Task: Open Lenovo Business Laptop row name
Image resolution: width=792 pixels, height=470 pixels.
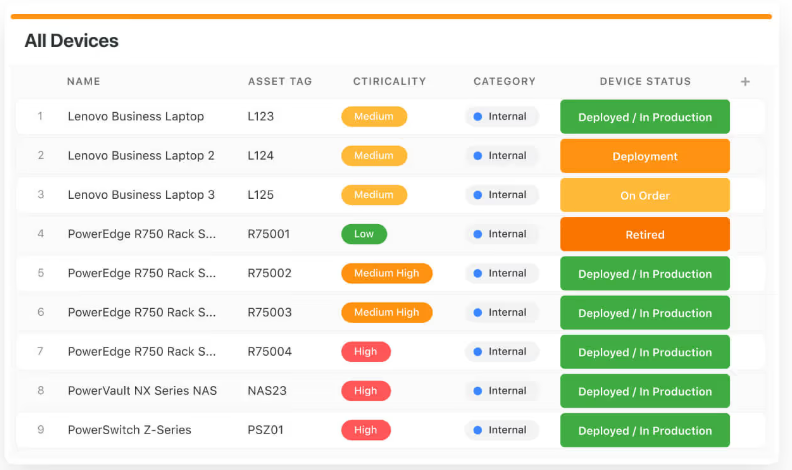Action: 136,117
